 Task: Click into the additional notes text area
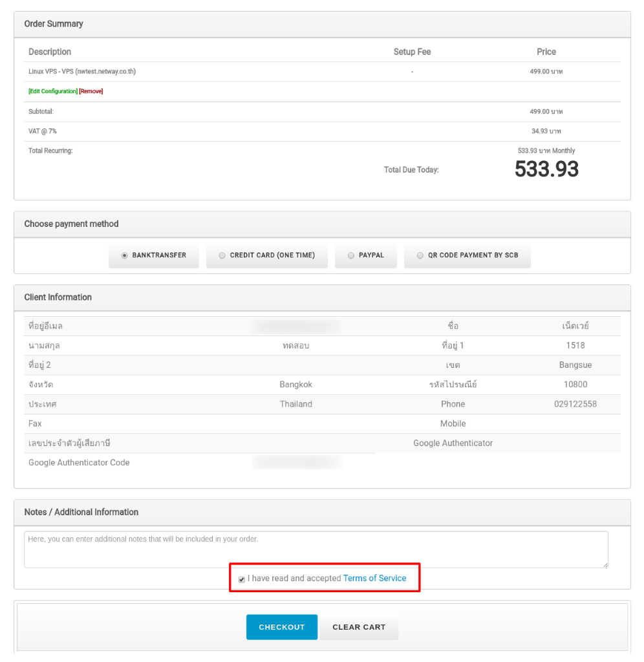pyautogui.click(x=316, y=550)
